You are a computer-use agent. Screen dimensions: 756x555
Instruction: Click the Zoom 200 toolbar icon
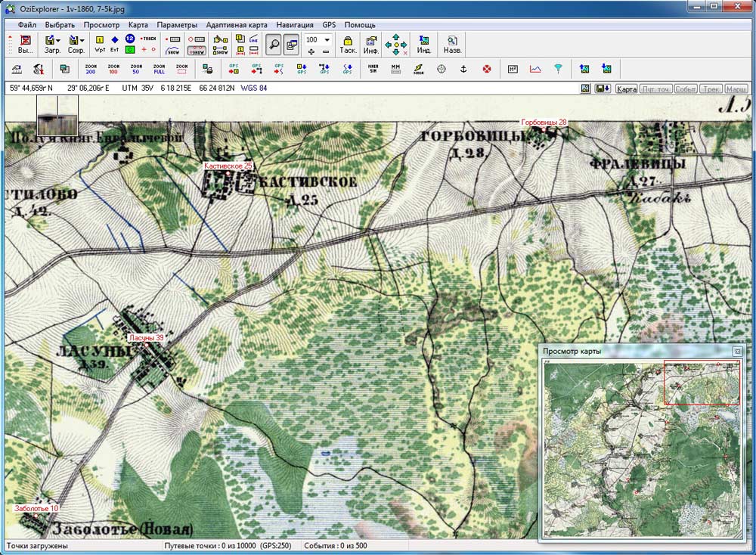(91, 69)
